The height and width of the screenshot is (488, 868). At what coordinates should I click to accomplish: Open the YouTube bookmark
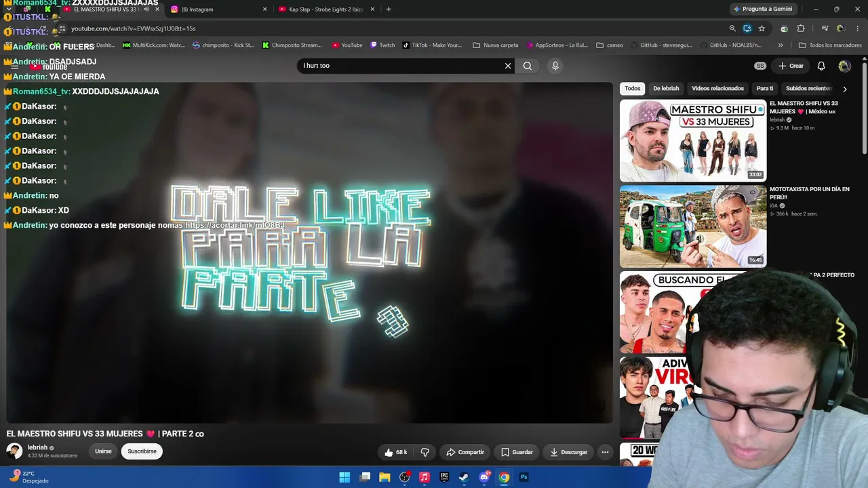click(347, 45)
